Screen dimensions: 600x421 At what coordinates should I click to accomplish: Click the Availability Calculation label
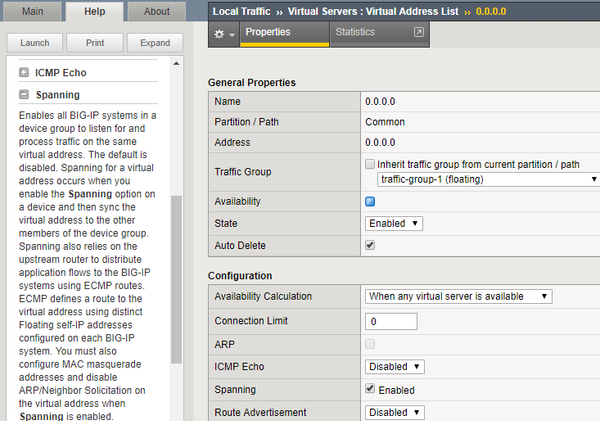click(x=263, y=296)
